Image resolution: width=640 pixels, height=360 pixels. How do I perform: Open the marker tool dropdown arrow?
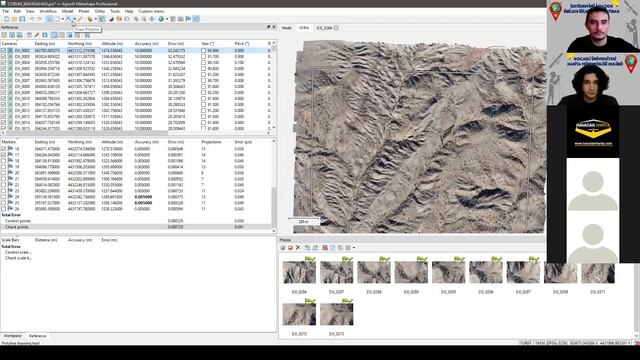click(95, 19)
